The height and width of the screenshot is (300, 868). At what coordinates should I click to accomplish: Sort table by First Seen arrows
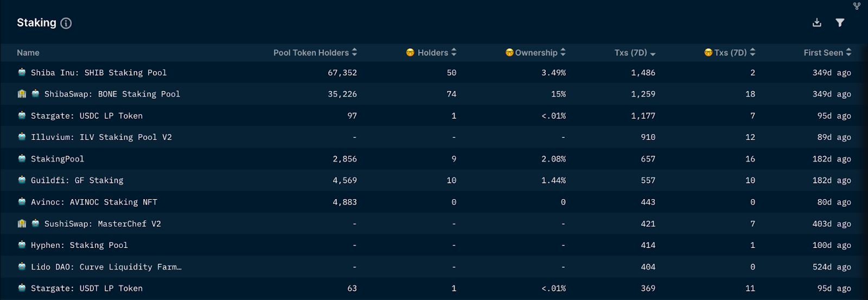848,52
